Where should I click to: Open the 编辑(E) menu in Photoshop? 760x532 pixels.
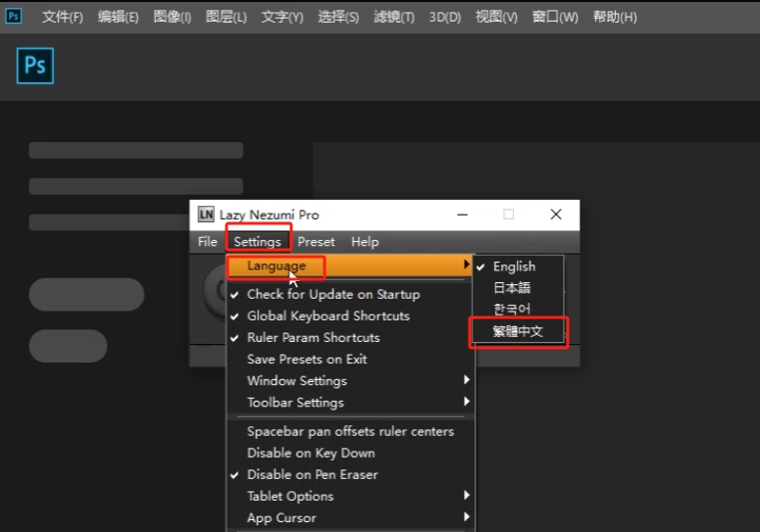119,17
